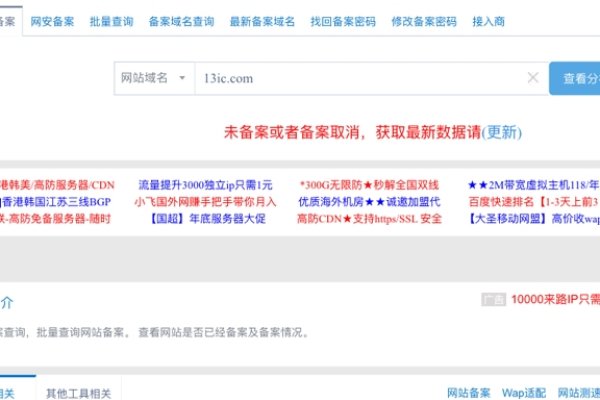This screenshot has width=600, height=400.
Task: Click the ★★2M带宽虚拟主机118/年 link
Action: [533, 185]
